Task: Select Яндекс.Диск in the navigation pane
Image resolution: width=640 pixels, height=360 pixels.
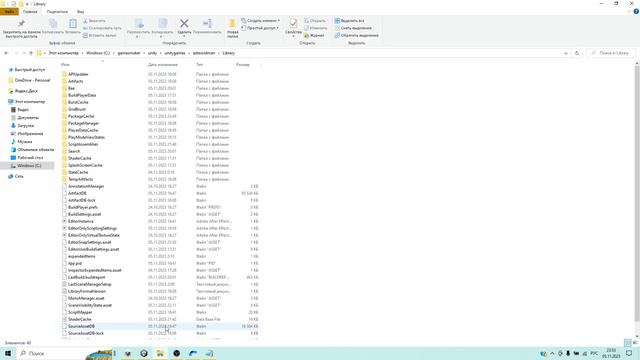Action: [x=23, y=91]
